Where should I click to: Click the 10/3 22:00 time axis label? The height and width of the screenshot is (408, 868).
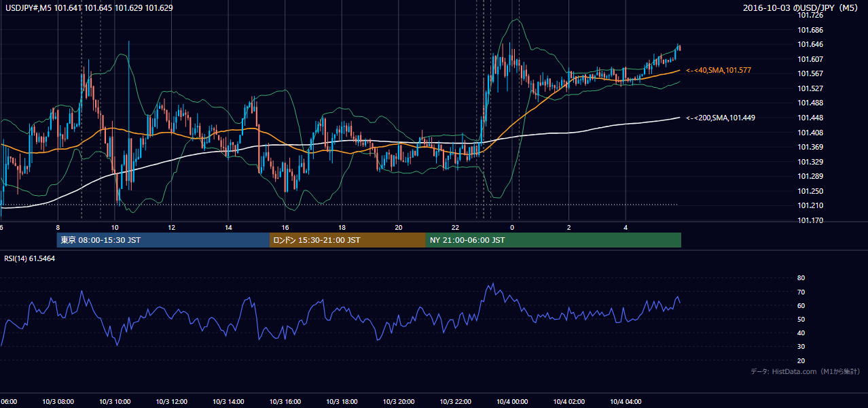[455, 401]
